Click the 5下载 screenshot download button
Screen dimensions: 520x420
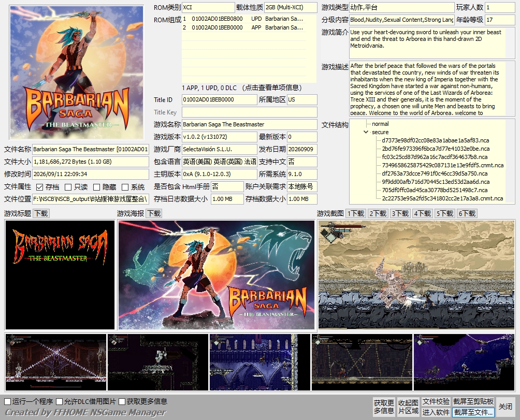coord(445,213)
